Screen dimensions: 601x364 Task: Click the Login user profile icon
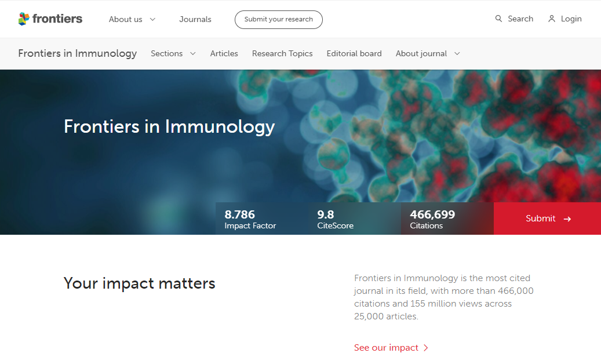point(552,19)
